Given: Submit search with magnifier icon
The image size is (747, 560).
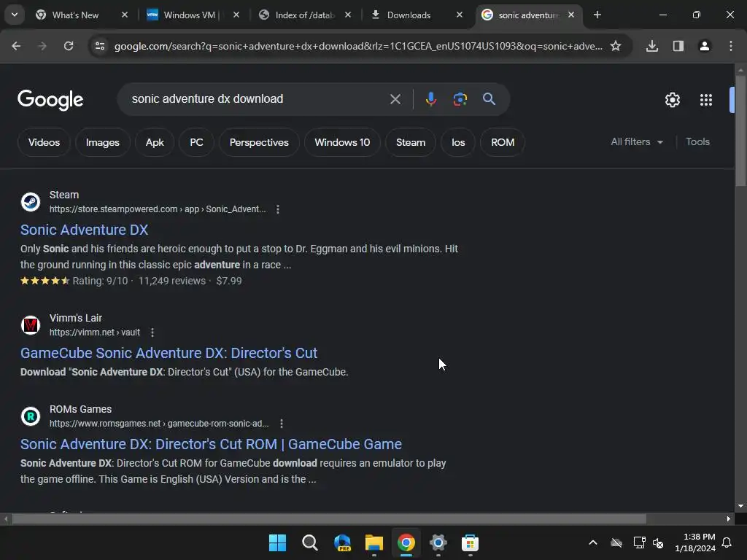Looking at the screenshot, I should 489,99.
